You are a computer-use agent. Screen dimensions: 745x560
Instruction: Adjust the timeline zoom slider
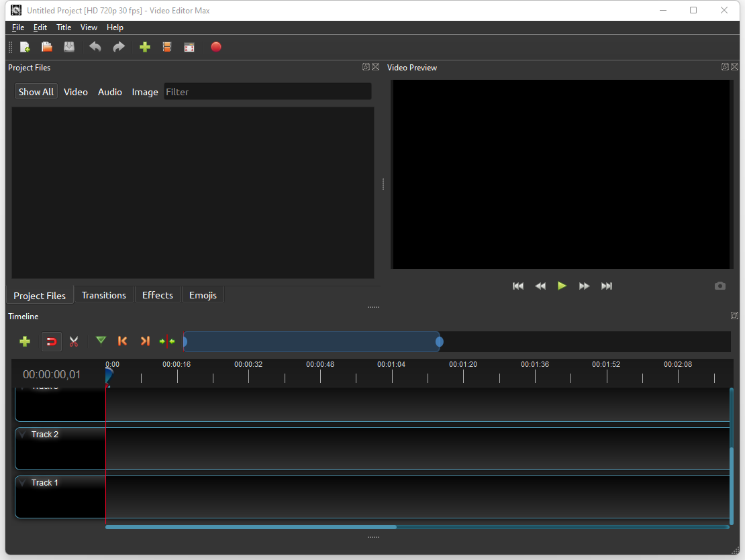[440, 341]
